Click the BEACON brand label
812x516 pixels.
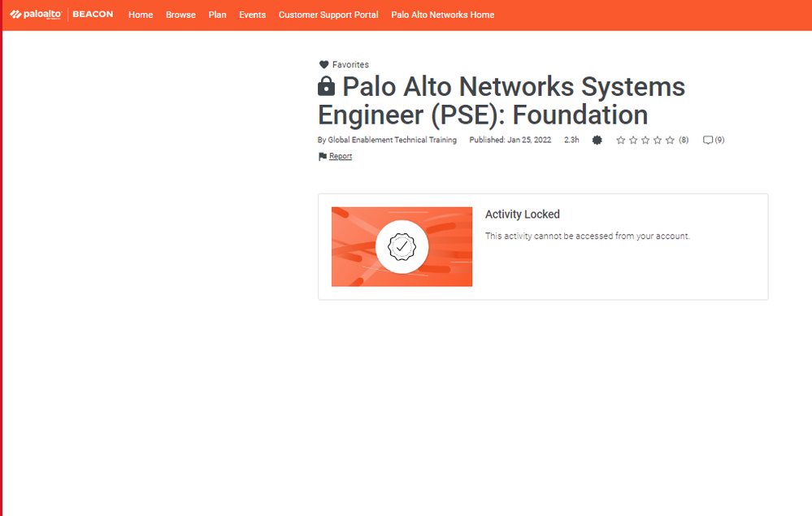tap(93, 15)
